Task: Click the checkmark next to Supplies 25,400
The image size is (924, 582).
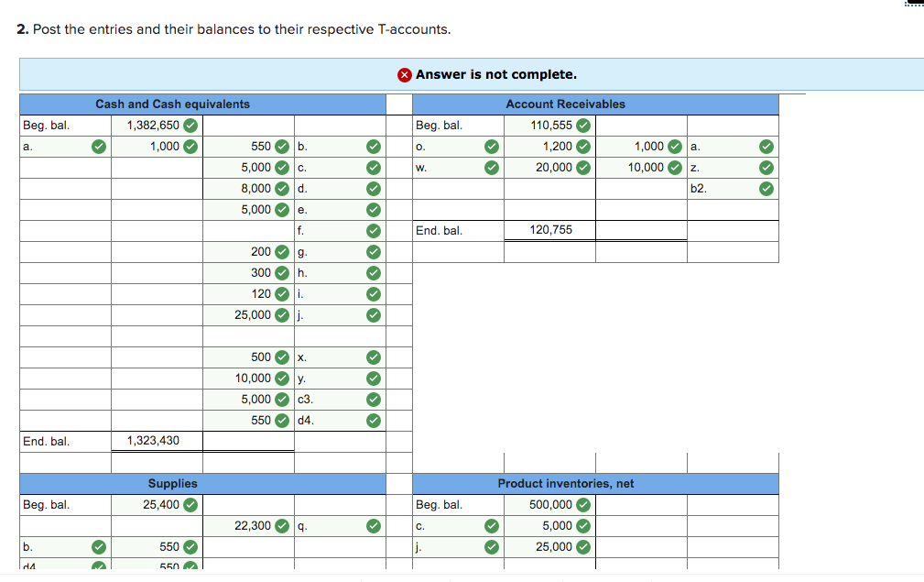Action: click(191, 504)
